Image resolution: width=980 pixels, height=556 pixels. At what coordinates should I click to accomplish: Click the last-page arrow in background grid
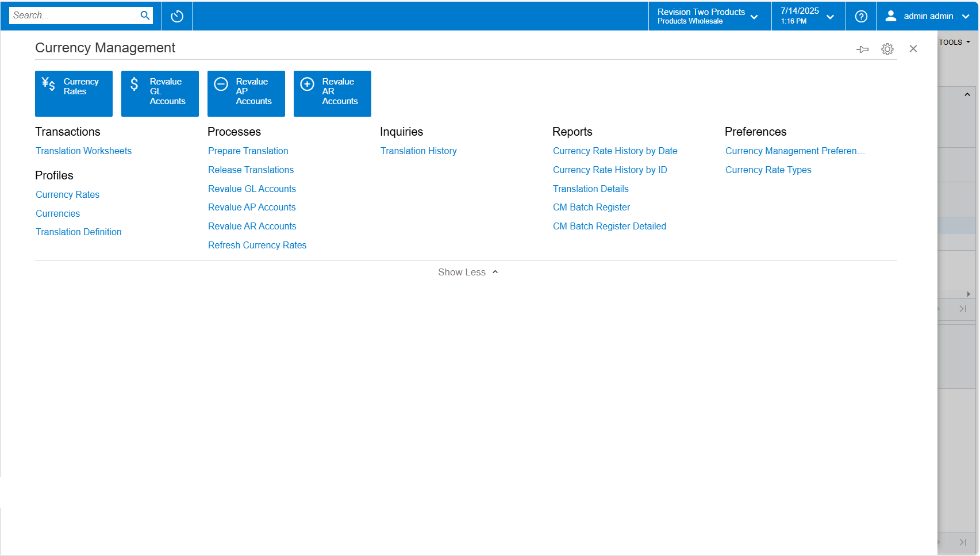963,309
